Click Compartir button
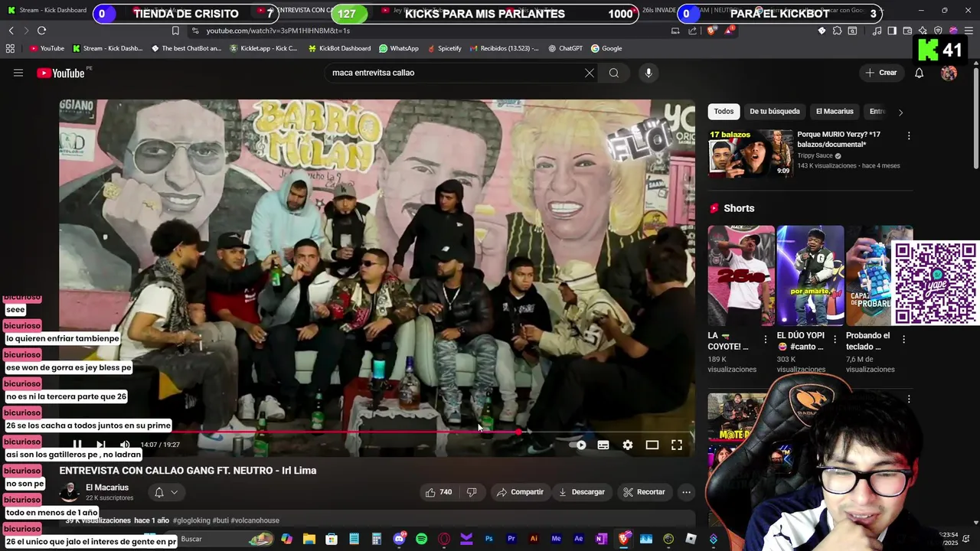The height and width of the screenshot is (551, 980). pos(520,492)
